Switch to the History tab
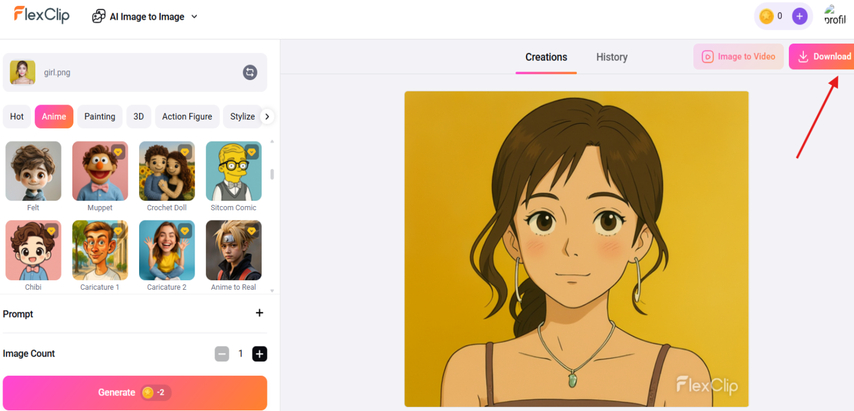The width and height of the screenshot is (854, 411). [x=611, y=57]
